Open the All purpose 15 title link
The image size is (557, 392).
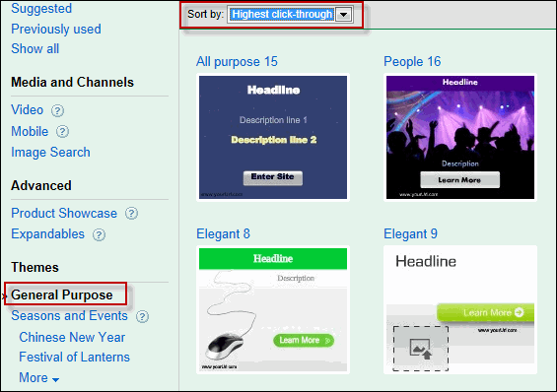point(237,61)
